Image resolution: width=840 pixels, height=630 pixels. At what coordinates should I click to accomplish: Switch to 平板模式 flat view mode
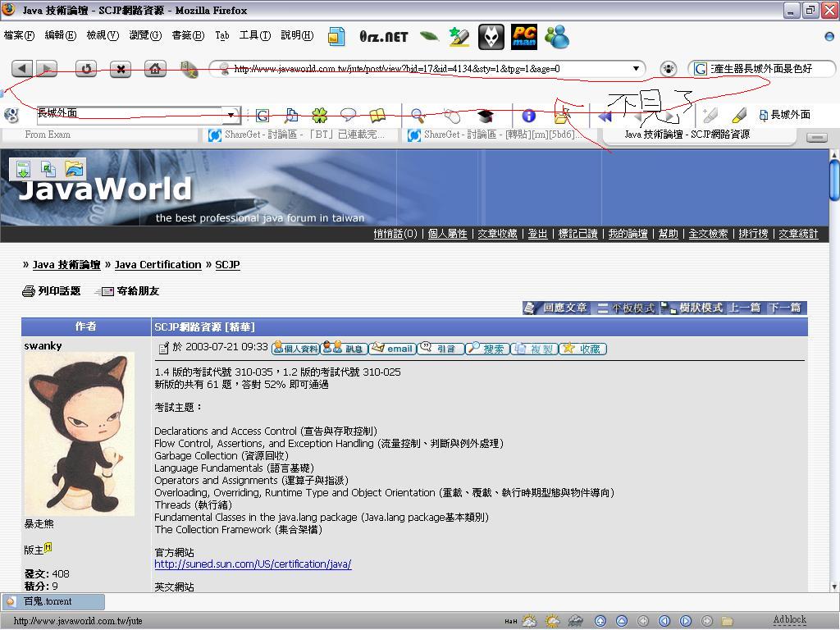click(626, 308)
